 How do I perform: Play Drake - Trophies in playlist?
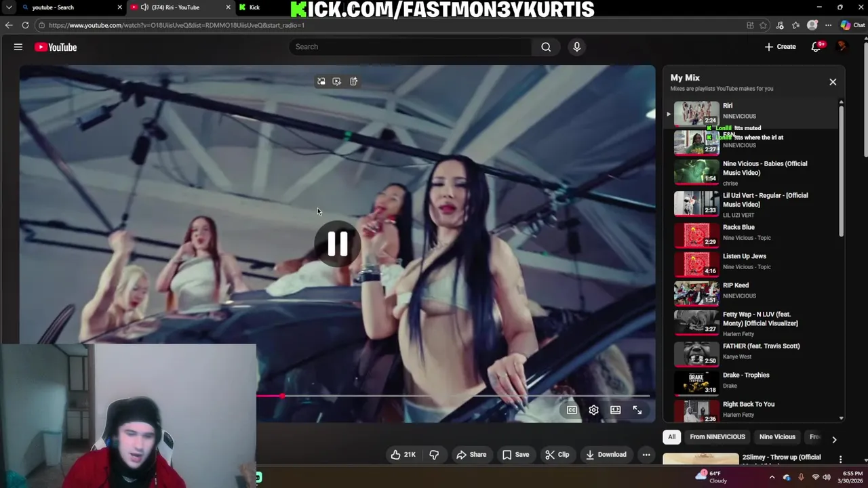[751, 382]
